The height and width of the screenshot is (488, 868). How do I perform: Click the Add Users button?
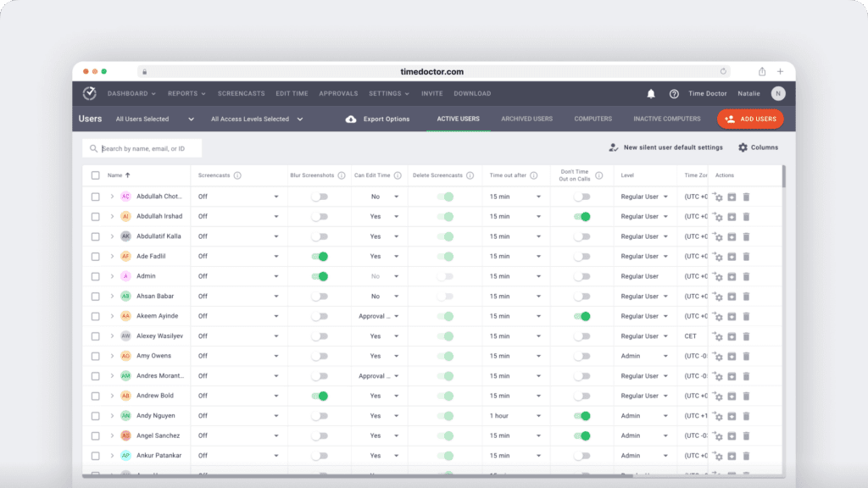[x=750, y=119]
